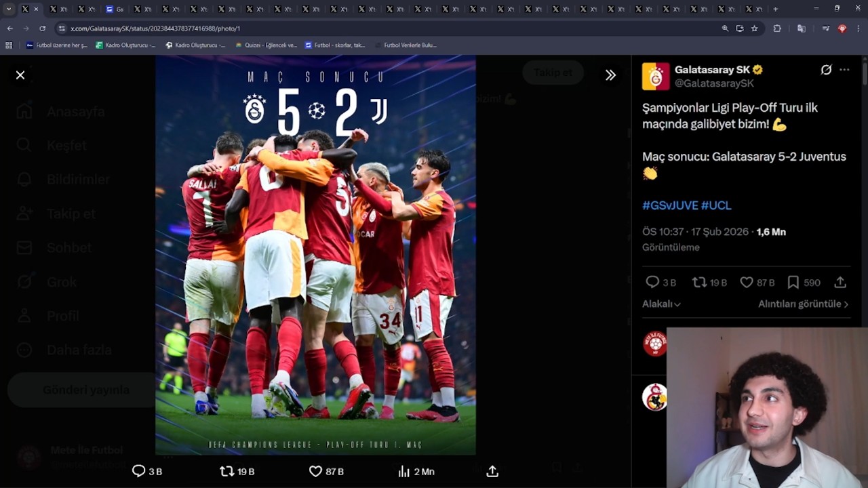Click reply icon below the photo
Screen dimensions: 868x488
(139, 471)
